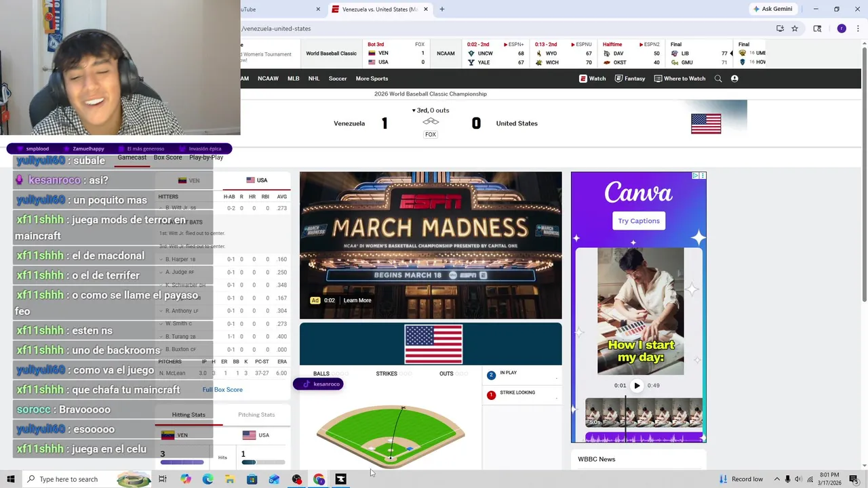The image size is (868, 488).
Task: Open CapCut icon on the taskbar
Action: tap(340, 479)
